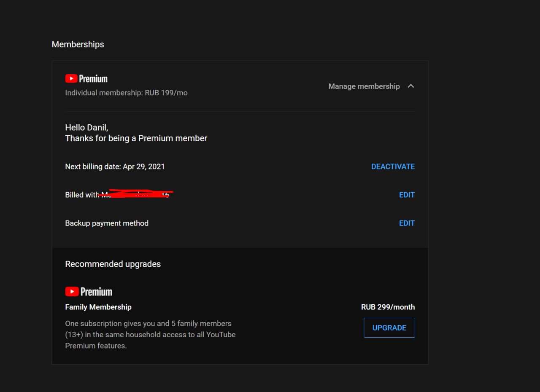Viewport: 540px width, 392px height.
Task: Select the Memberships heading
Action: tap(78, 44)
